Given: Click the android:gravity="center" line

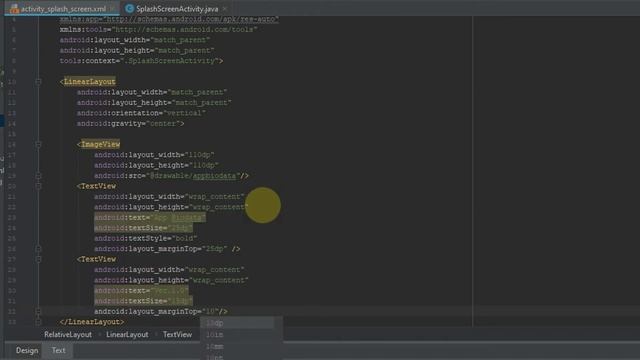Looking at the screenshot, I should point(131,123).
